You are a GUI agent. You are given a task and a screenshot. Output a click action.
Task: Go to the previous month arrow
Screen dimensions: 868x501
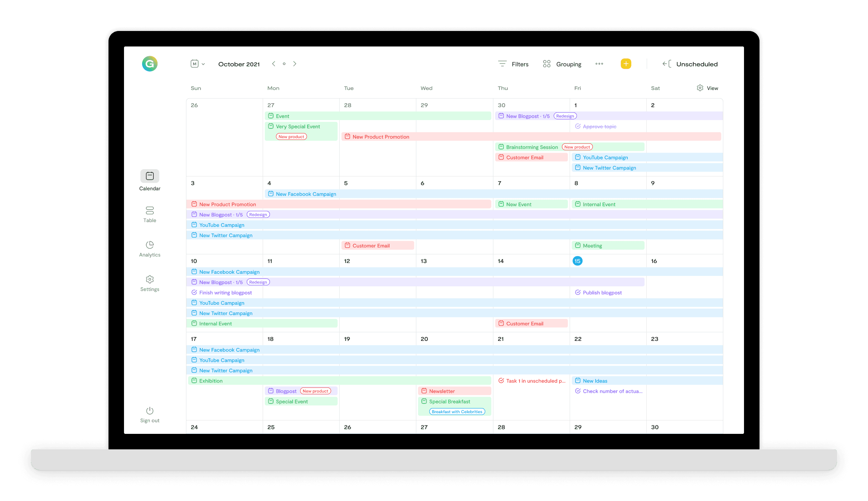pos(274,64)
